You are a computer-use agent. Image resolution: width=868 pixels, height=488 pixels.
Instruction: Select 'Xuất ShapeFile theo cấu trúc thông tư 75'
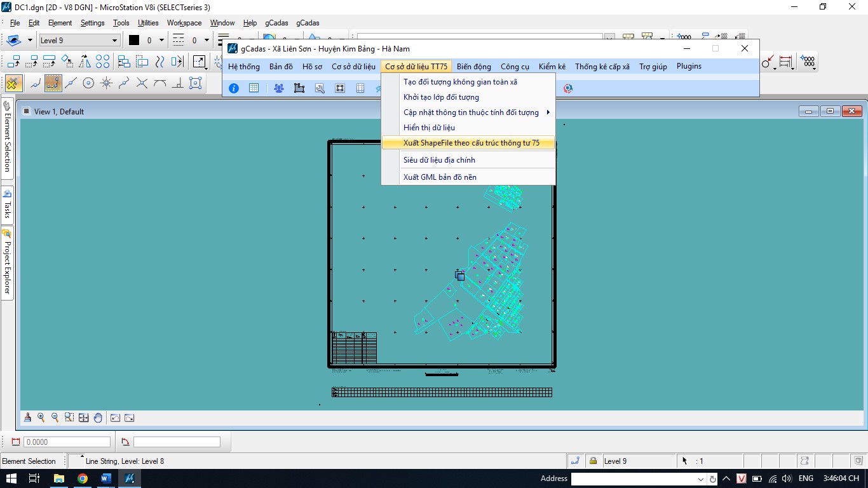pyautogui.click(x=471, y=143)
